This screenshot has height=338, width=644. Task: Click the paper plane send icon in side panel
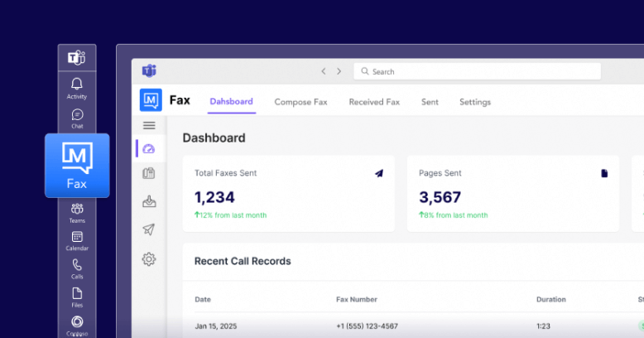149,229
